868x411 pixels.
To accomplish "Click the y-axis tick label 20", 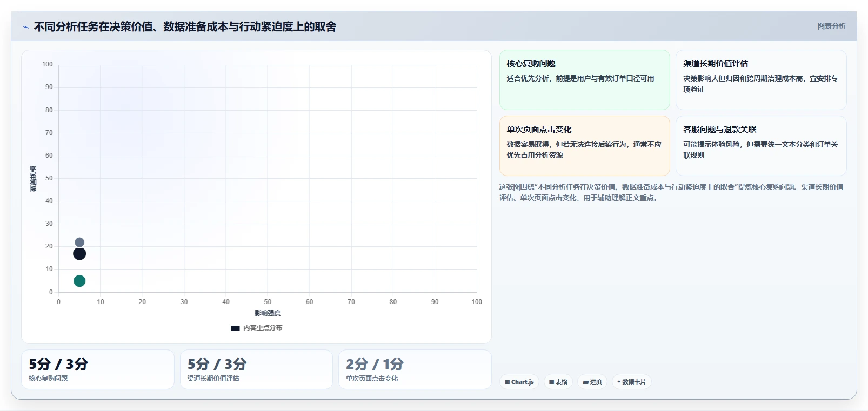I will [x=49, y=246].
